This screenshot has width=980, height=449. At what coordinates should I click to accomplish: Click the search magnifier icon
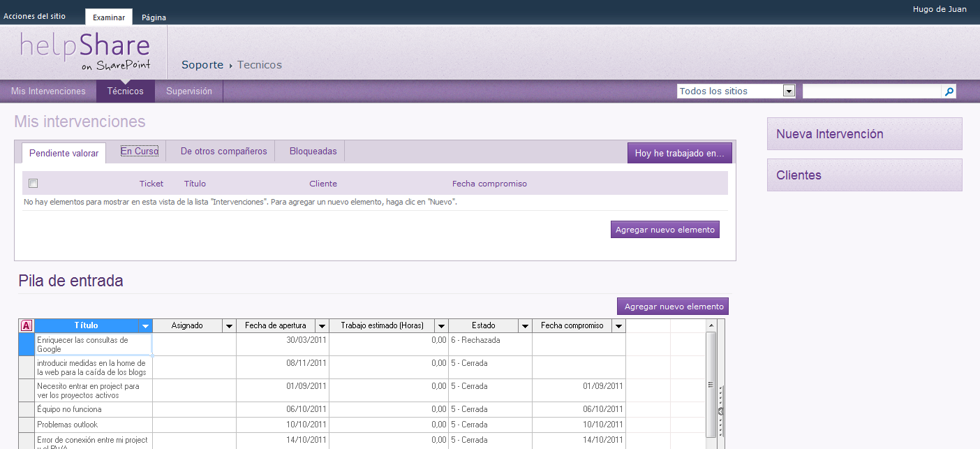pyautogui.click(x=948, y=91)
